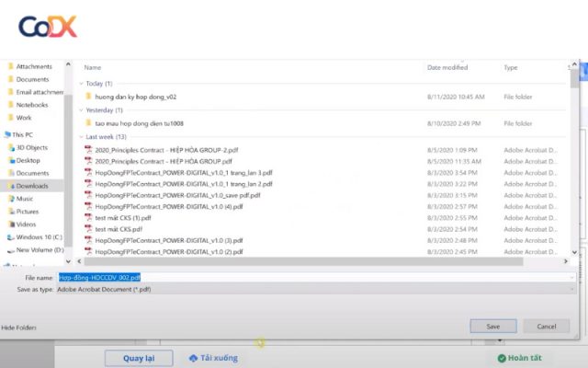Open Pictures in the navigation pane
The image size is (588, 368).
27,212
